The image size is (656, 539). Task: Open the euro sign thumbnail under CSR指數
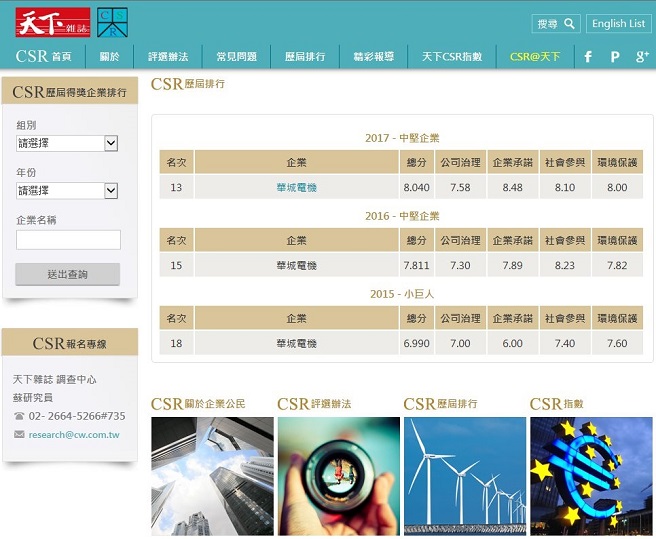(592, 476)
